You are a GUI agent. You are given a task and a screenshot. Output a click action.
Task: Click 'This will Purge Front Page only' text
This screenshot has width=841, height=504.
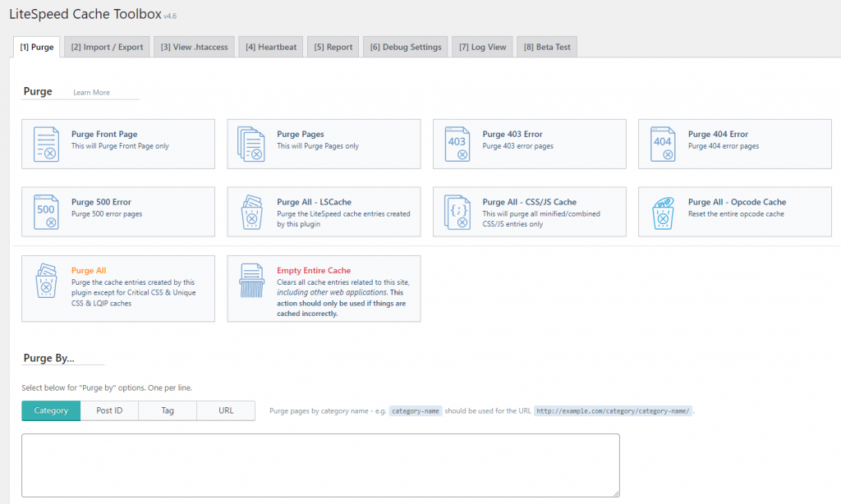(x=120, y=146)
